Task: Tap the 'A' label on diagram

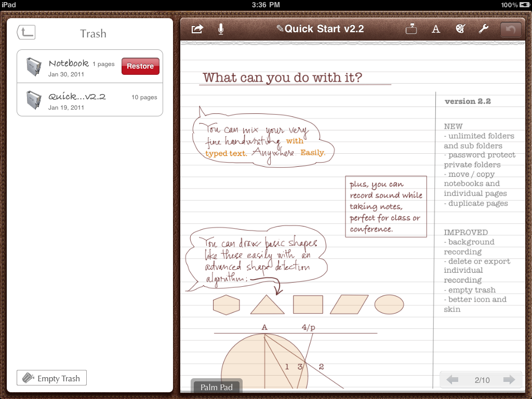Action: pyautogui.click(x=264, y=327)
